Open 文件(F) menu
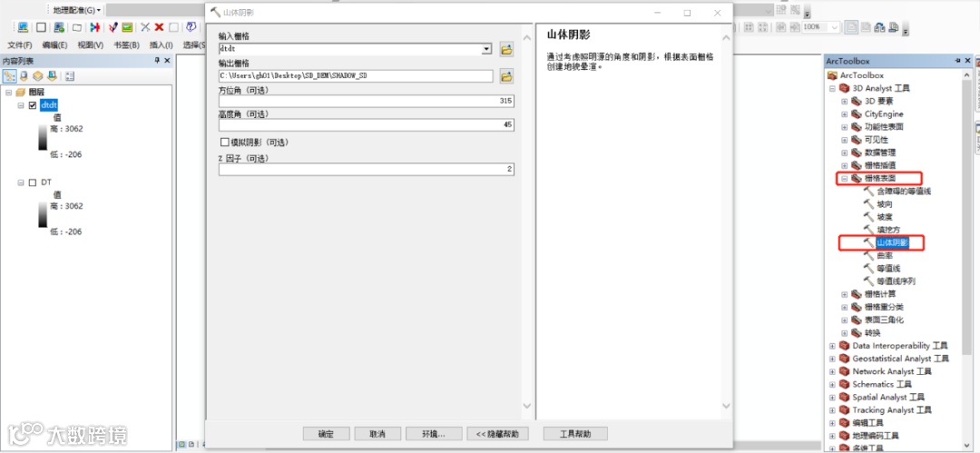Image resolution: width=980 pixels, height=453 pixels. coord(19,45)
